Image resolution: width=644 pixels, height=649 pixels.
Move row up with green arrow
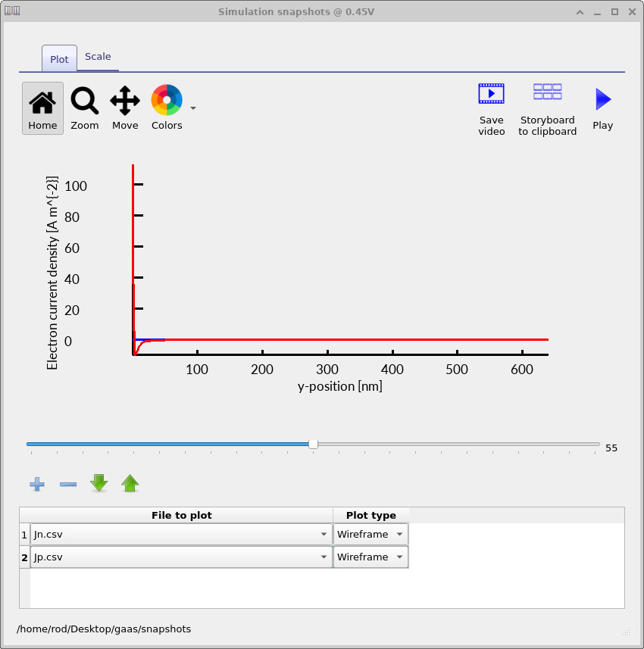click(x=130, y=483)
